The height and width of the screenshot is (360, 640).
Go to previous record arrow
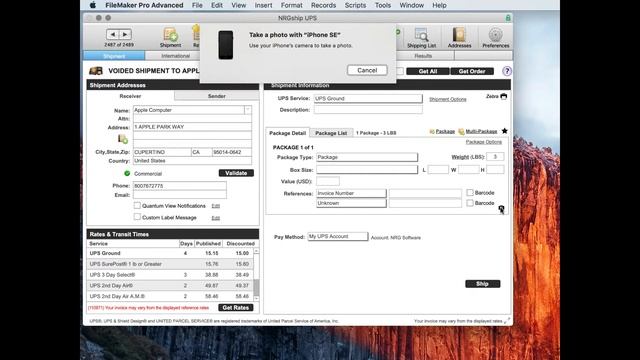(113, 34)
